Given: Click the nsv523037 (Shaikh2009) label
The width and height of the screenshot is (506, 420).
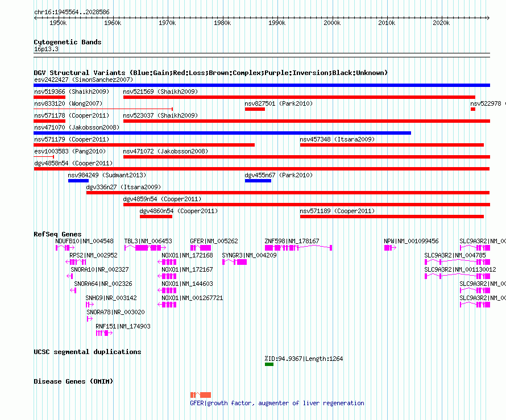Looking at the screenshot, I should [160, 115].
